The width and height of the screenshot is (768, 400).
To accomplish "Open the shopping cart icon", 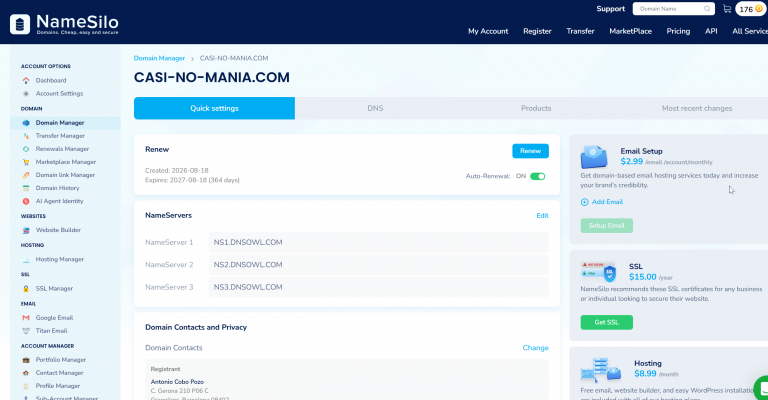I will coord(727,9).
